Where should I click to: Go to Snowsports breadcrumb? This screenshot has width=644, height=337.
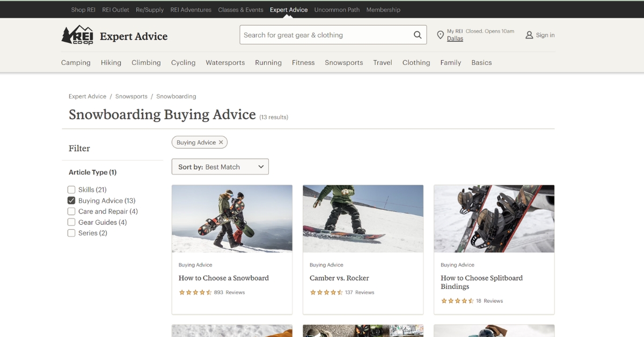coord(131,97)
